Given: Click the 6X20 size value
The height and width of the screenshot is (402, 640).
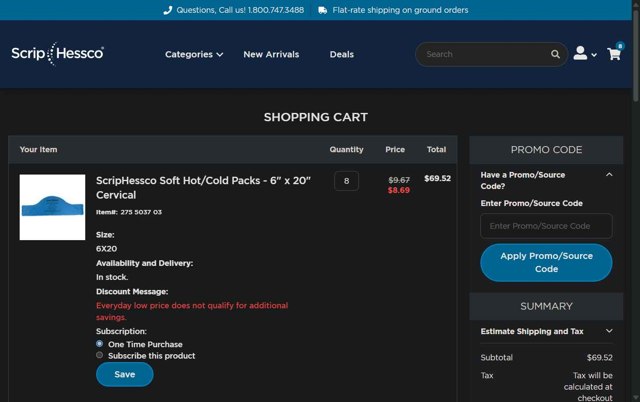Looking at the screenshot, I should pos(107,249).
